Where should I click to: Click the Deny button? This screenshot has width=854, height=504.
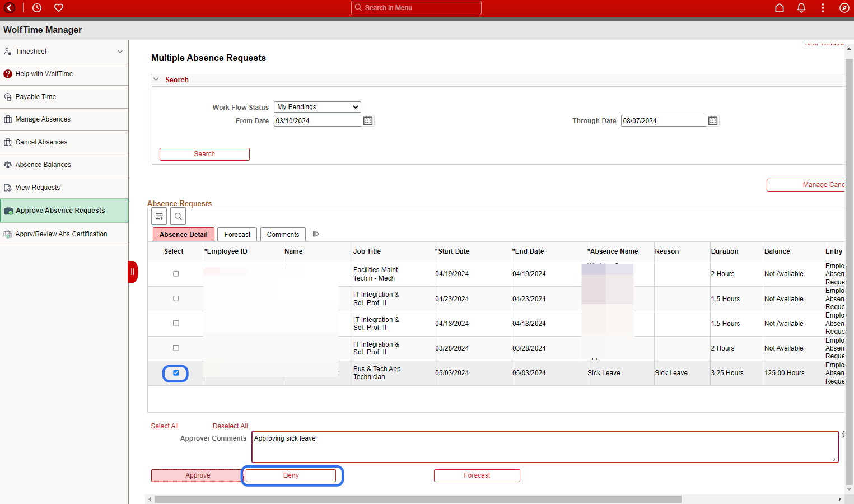[x=291, y=475]
